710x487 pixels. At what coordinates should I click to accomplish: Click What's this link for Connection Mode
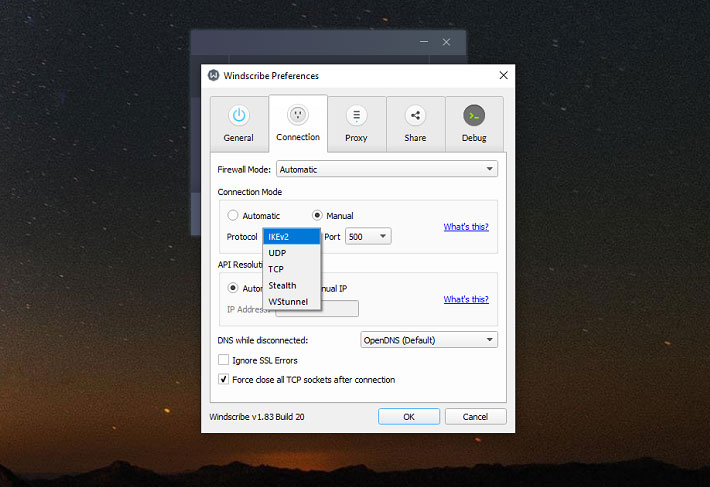(466, 227)
